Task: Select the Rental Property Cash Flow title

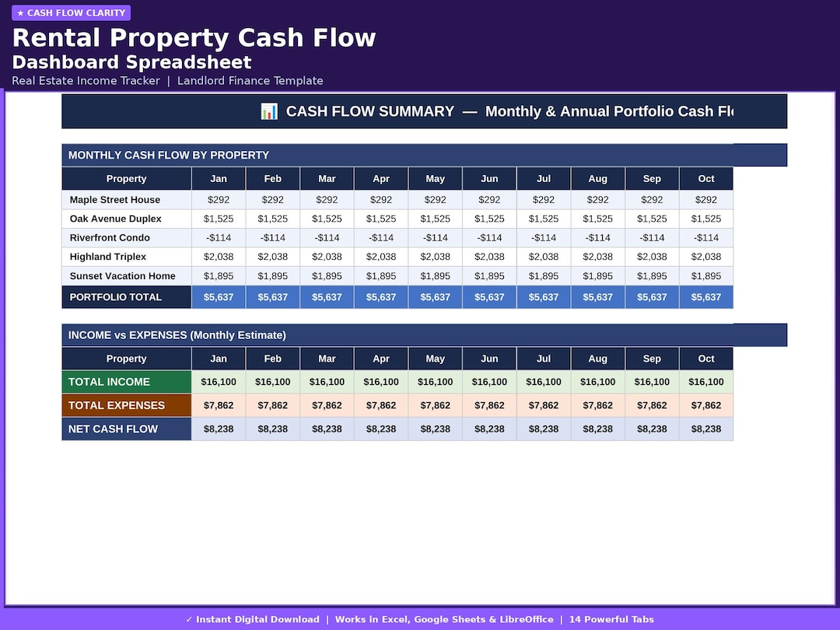Action: [x=194, y=38]
